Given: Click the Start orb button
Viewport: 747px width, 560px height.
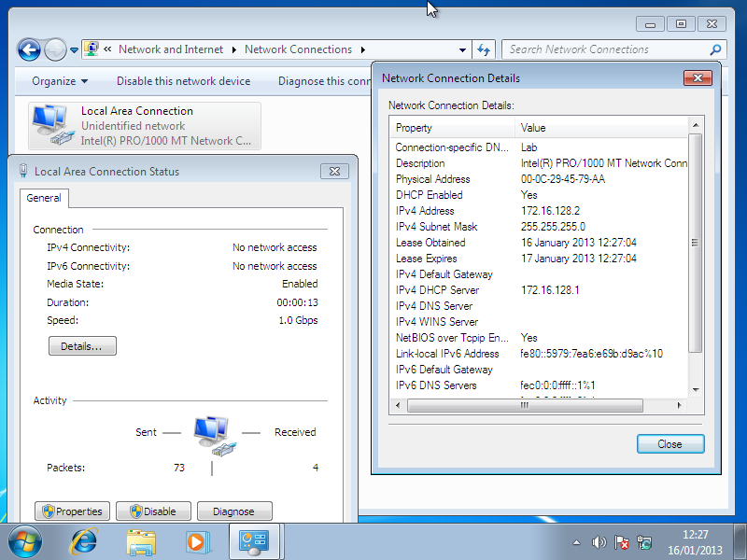Looking at the screenshot, I should pos(25,541).
